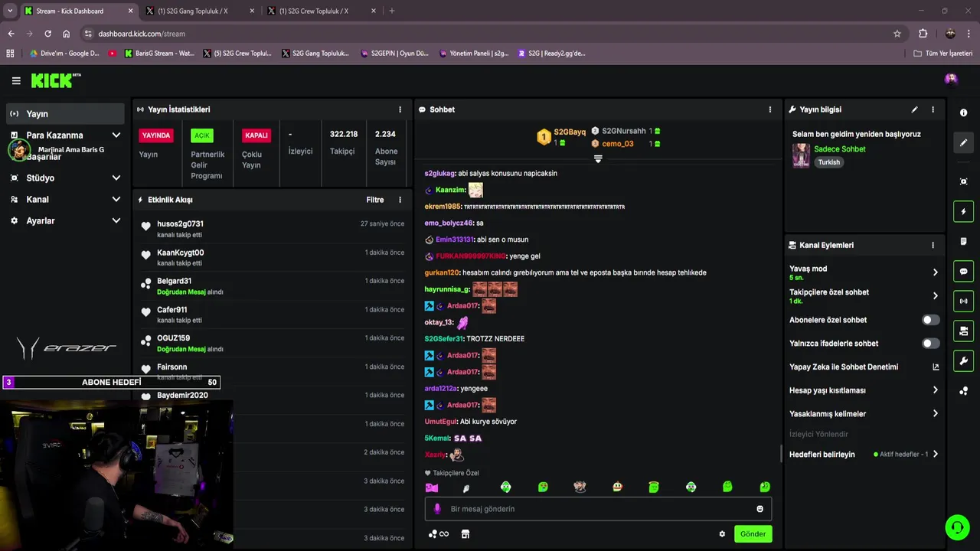
Task: Click Belgard31 Doğrudan Mesaj activity row
Action: 273,286
